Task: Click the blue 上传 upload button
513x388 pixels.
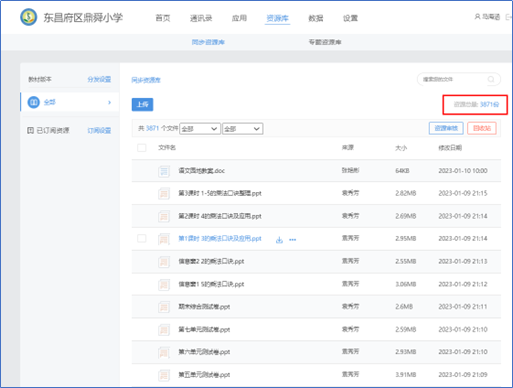Action: tap(142, 104)
